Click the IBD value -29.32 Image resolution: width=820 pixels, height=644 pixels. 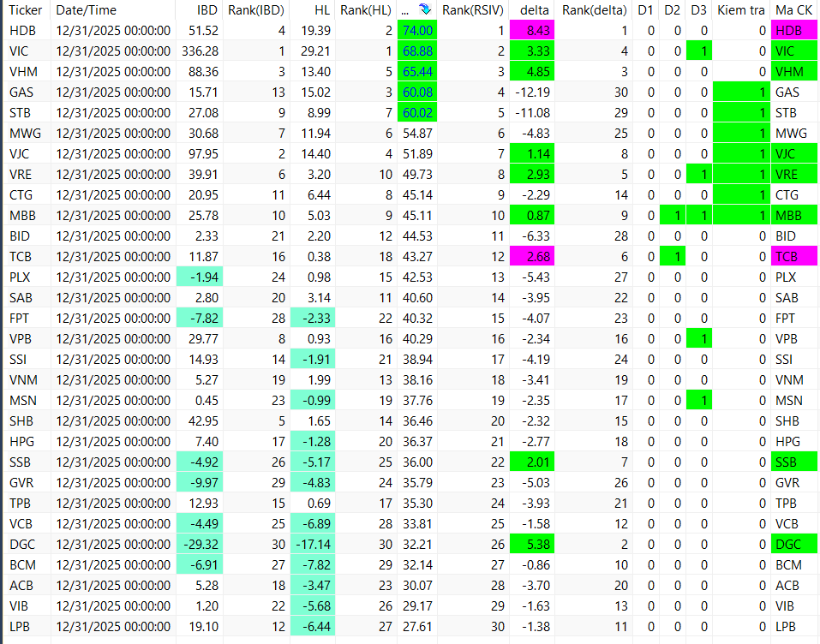[200, 544]
